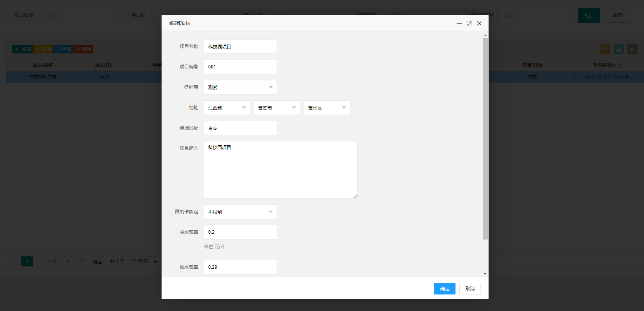
Task: Click the red 删除 button in background
Action: click(83, 49)
